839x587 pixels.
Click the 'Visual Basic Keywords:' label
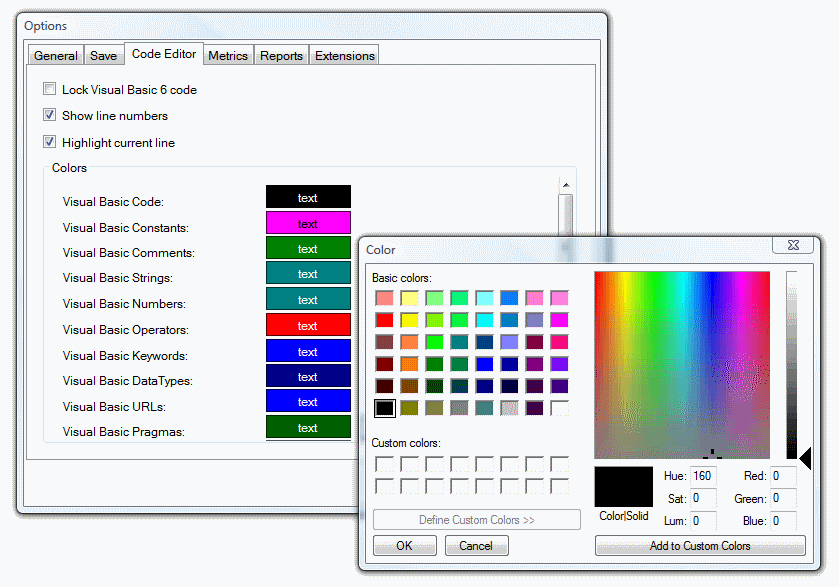point(125,356)
